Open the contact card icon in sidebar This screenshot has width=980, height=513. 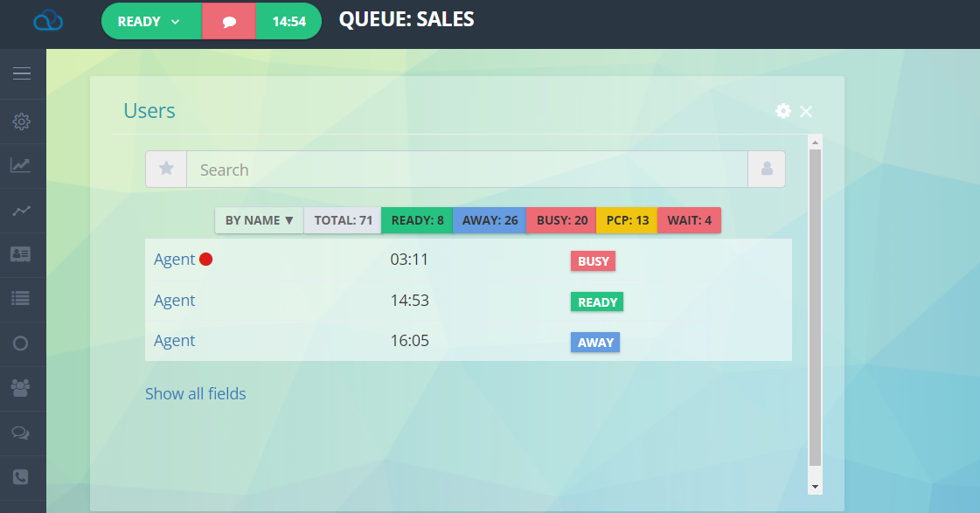point(21,253)
